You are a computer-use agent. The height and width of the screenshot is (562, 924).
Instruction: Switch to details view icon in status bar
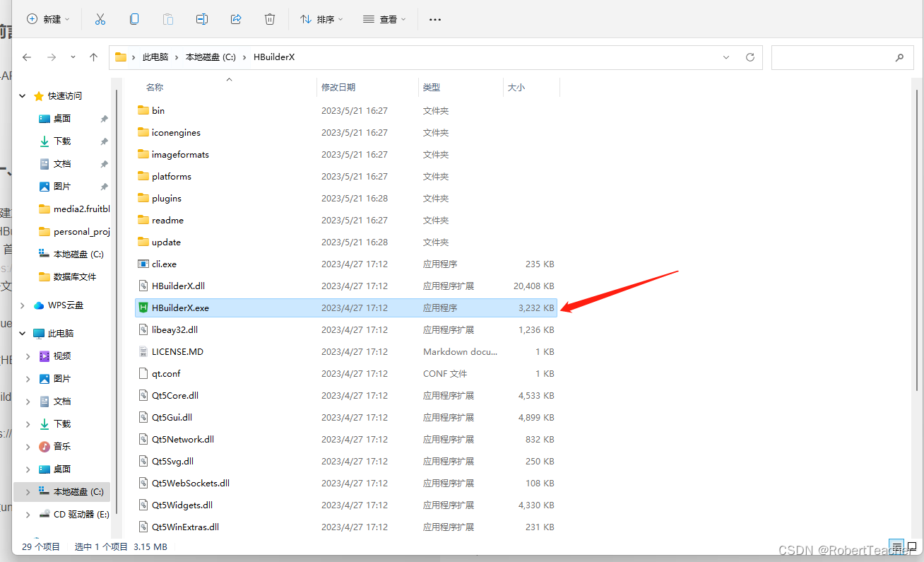click(896, 546)
